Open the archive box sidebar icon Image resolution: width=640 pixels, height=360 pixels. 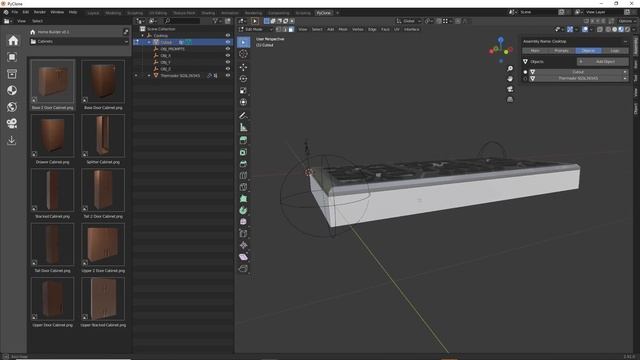point(12,74)
